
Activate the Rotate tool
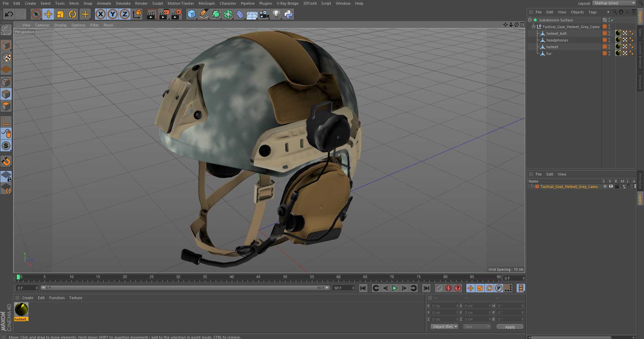pyautogui.click(x=72, y=14)
